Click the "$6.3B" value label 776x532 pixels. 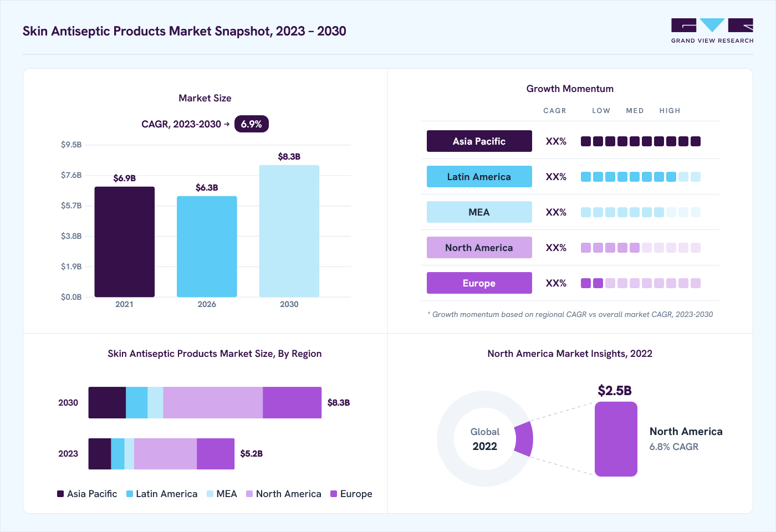pos(207,188)
